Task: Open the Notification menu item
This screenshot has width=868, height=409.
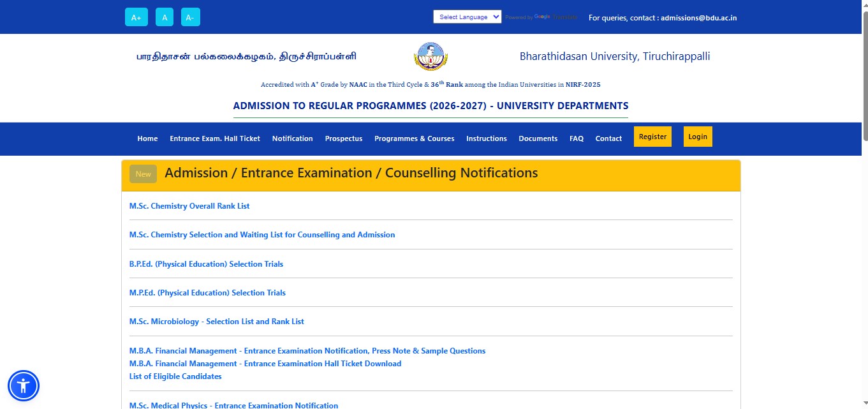Action: tap(293, 138)
